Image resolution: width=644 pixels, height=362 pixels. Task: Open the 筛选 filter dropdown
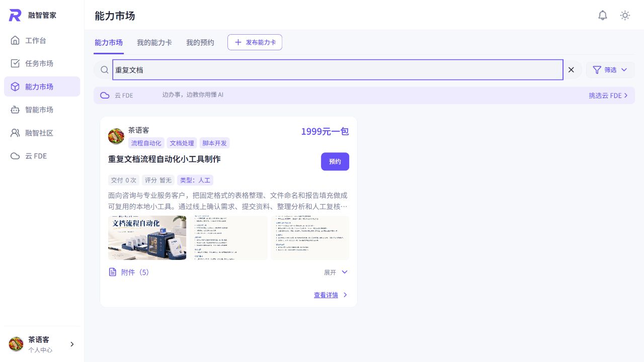610,70
